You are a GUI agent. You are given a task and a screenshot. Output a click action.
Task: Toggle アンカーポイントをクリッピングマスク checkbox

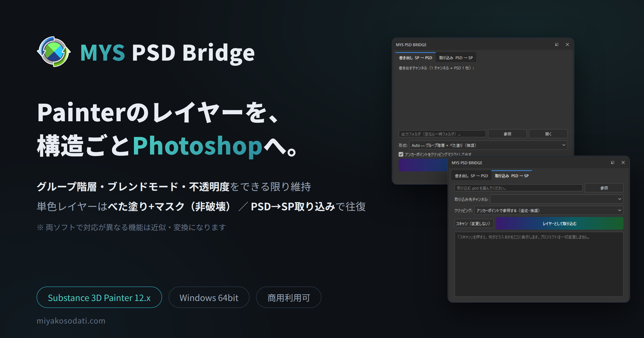click(401, 154)
